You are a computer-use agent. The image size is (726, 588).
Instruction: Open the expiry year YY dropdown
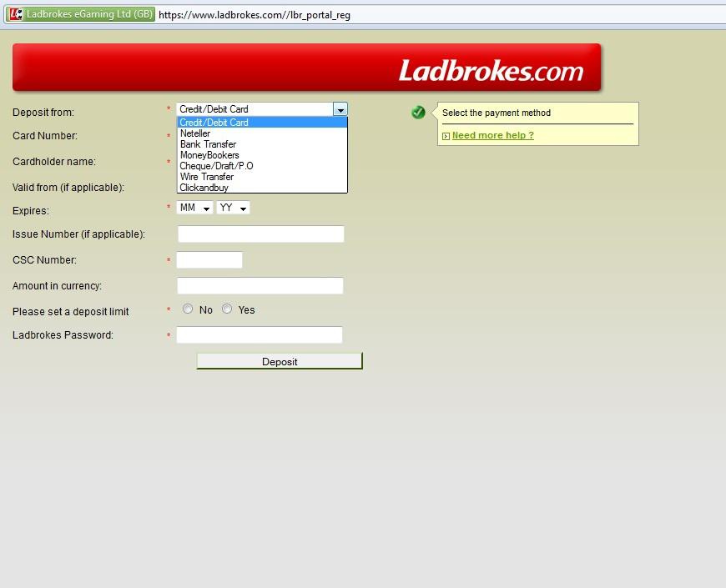point(233,208)
